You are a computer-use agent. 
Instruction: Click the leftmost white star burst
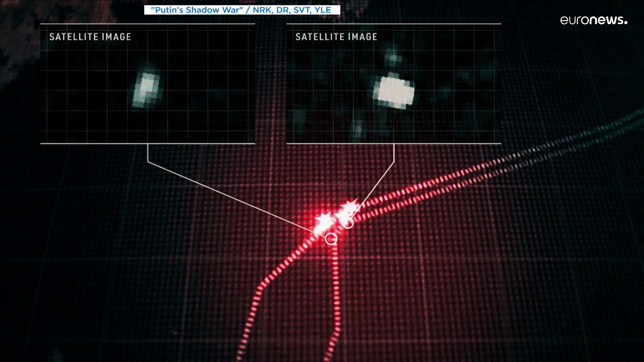[x=324, y=220]
